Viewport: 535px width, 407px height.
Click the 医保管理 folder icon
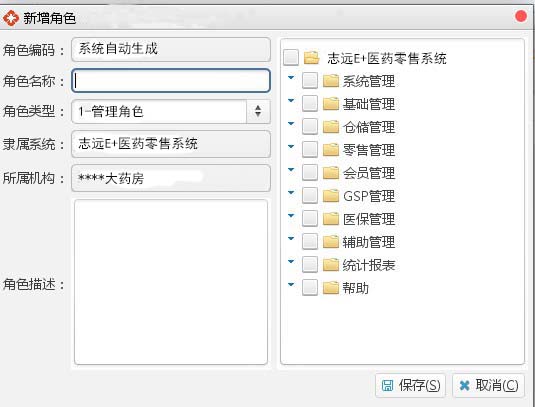coord(331,219)
